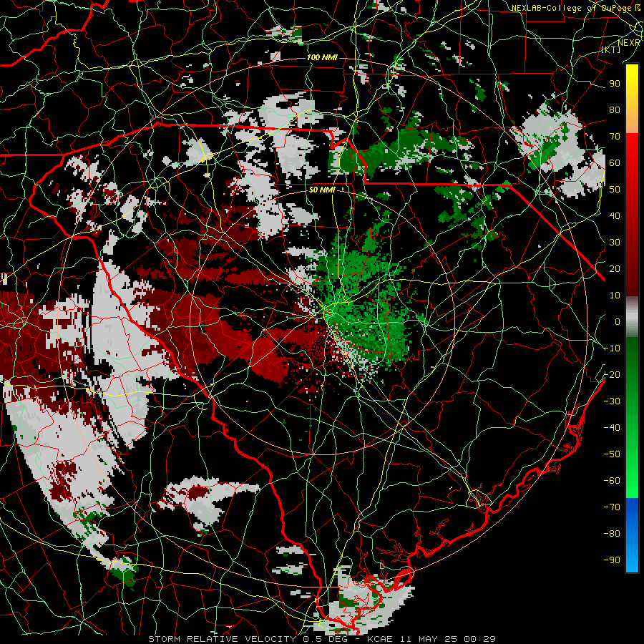
Task: Select the -40 value on the velocity scale
Action: click(612, 428)
